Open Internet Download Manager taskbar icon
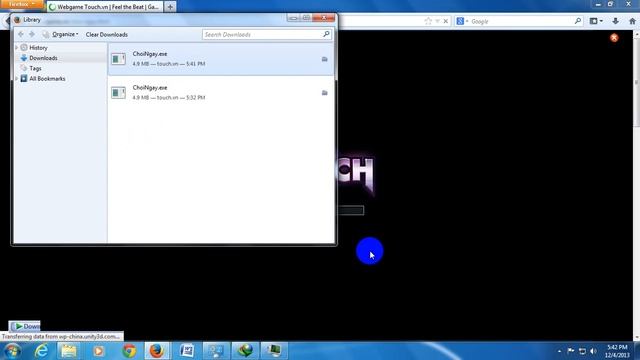Image resolution: width=640 pixels, height=360 pixels. point(246,351)
